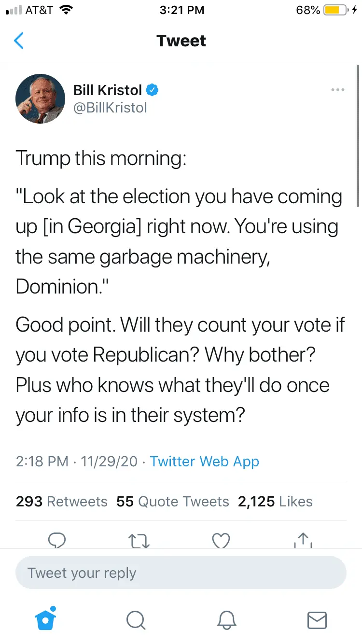Screen dimensions: 362x644
Task: Open the @BillKristol handle
Action: pos(110,107)
